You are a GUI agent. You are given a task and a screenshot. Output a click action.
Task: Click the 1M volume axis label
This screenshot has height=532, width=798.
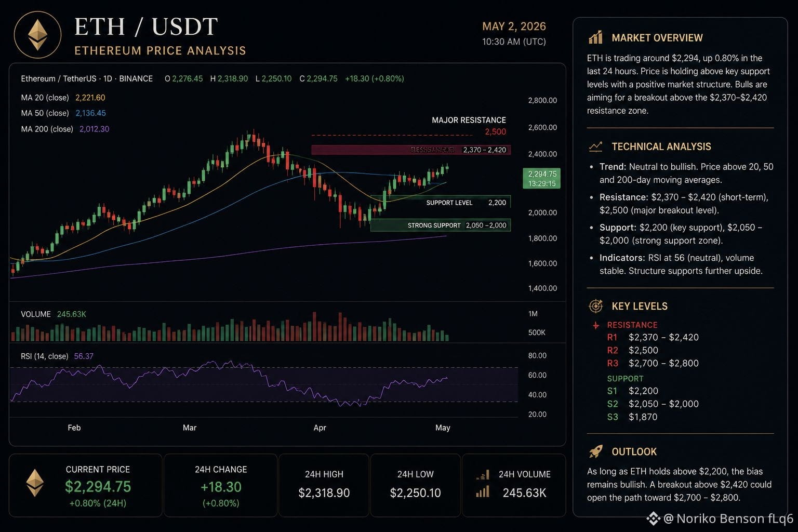click(533, 314)
